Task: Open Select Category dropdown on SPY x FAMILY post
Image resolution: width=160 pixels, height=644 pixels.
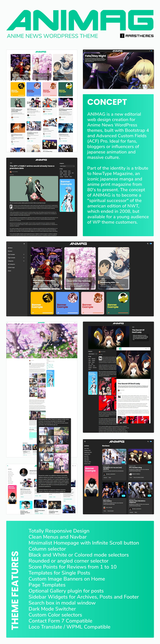Action: [67, 166]
